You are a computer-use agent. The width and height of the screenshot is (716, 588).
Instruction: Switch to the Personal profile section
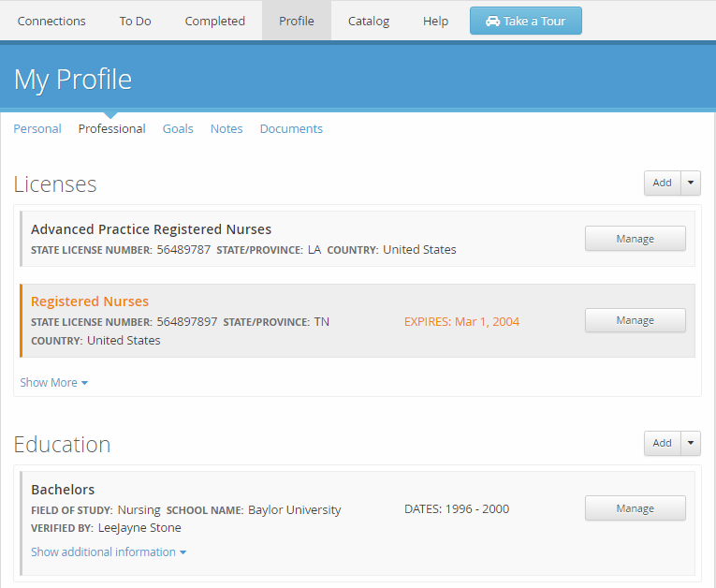tap(37, 129)
